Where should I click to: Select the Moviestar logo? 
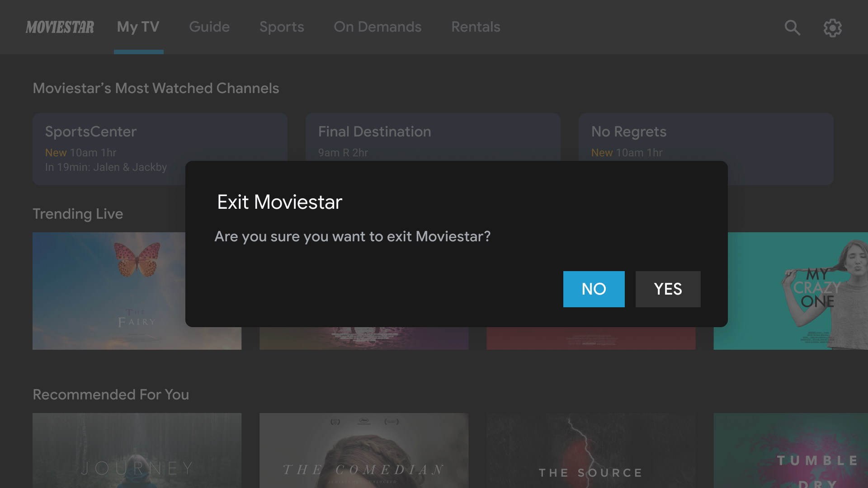pos(60,27)
